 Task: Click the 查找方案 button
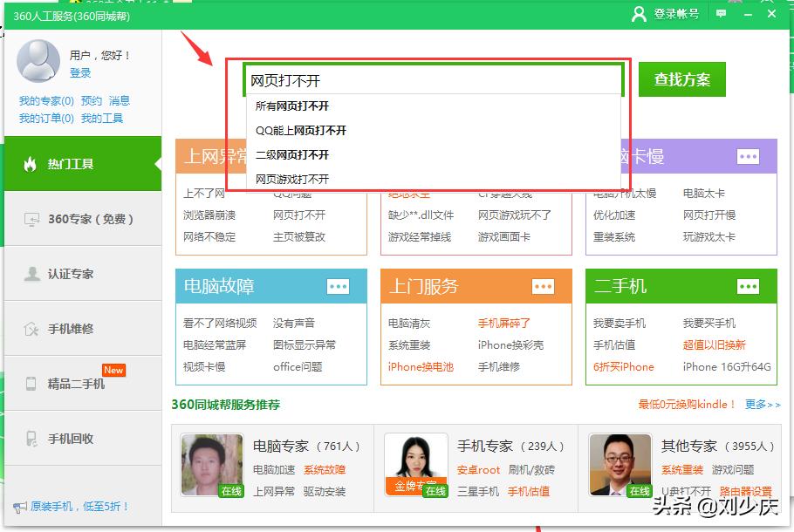point(681,78)
